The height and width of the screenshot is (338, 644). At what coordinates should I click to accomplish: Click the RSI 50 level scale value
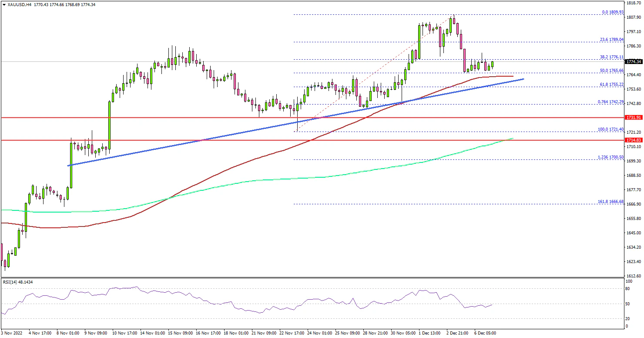[627, 304]
